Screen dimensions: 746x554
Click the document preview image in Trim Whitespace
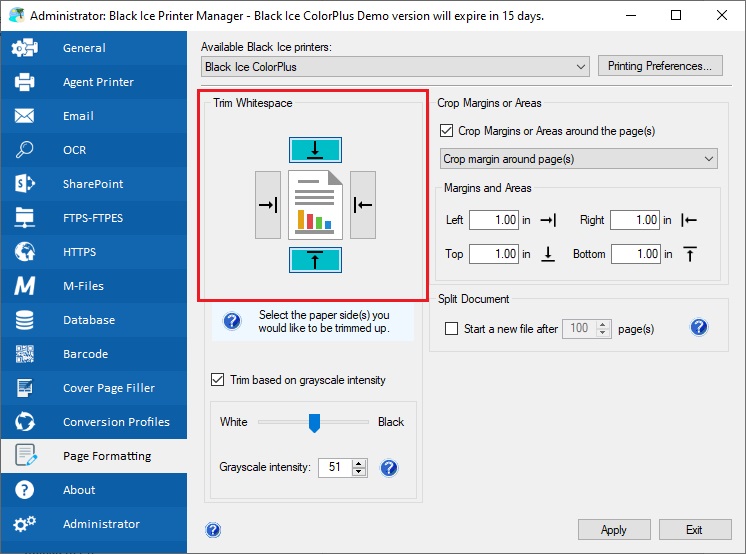point(315,205)
